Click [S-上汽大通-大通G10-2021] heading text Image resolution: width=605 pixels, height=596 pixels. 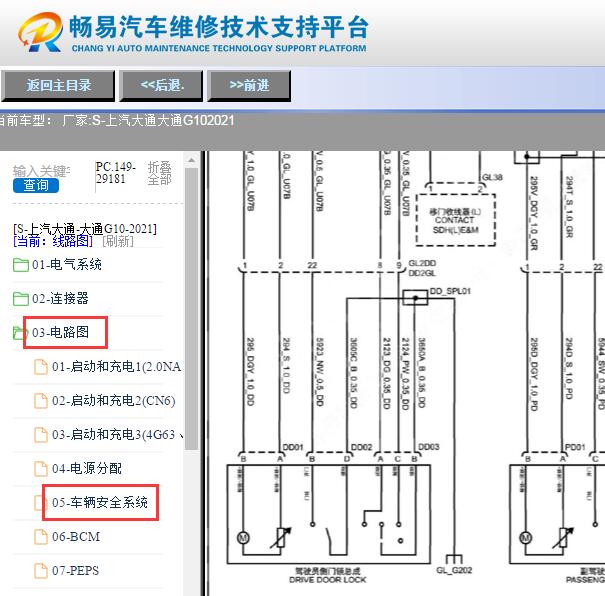pyautogui.click(x=85, y=229)
